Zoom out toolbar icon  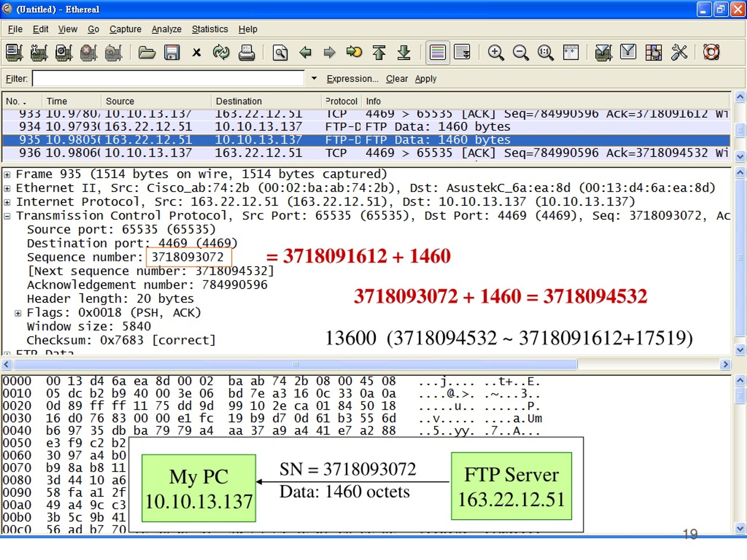521,52
